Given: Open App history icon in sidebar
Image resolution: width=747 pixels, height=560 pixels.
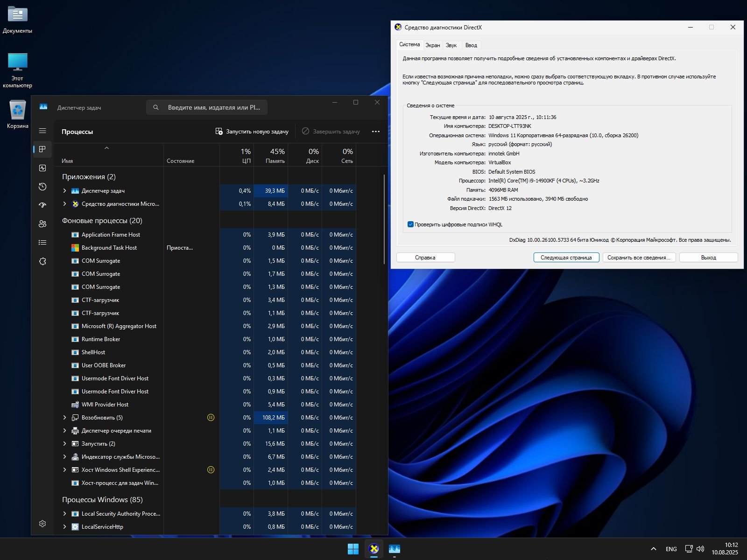Looking at the screenshot, I should pyautogui.click(x=42, y=187).
